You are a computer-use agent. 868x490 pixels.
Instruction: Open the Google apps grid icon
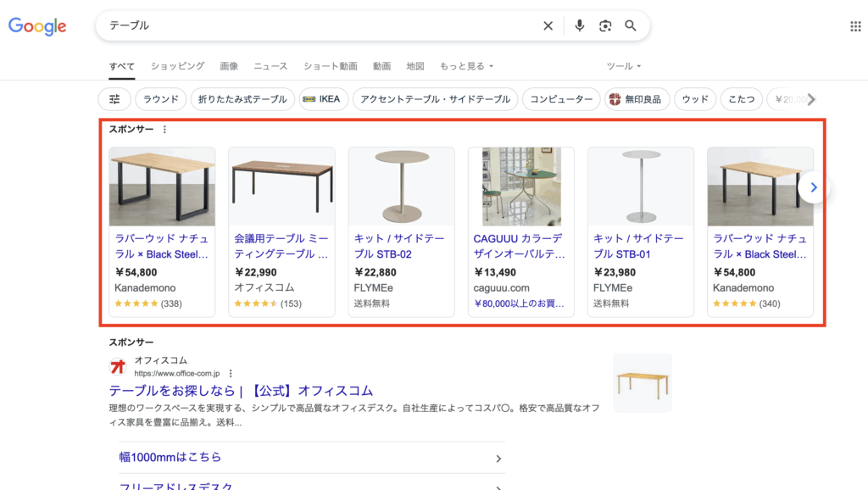pyautogui.click(x=855, y=26)
